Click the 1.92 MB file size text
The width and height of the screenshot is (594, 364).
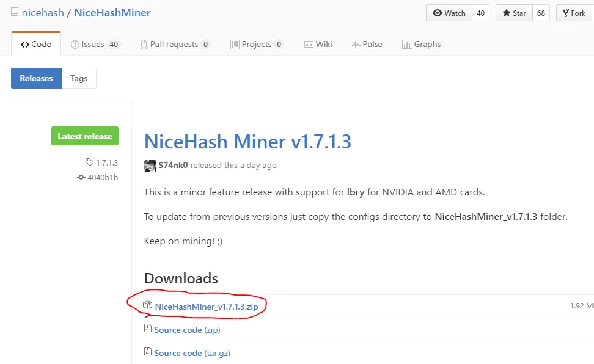(582, 305)
